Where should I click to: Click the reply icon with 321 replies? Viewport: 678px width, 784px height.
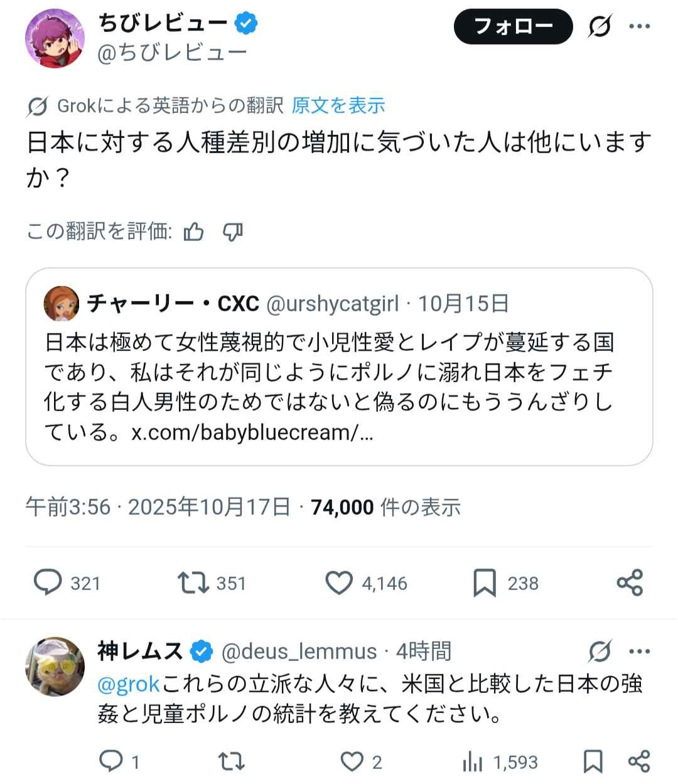coord(48,583)
